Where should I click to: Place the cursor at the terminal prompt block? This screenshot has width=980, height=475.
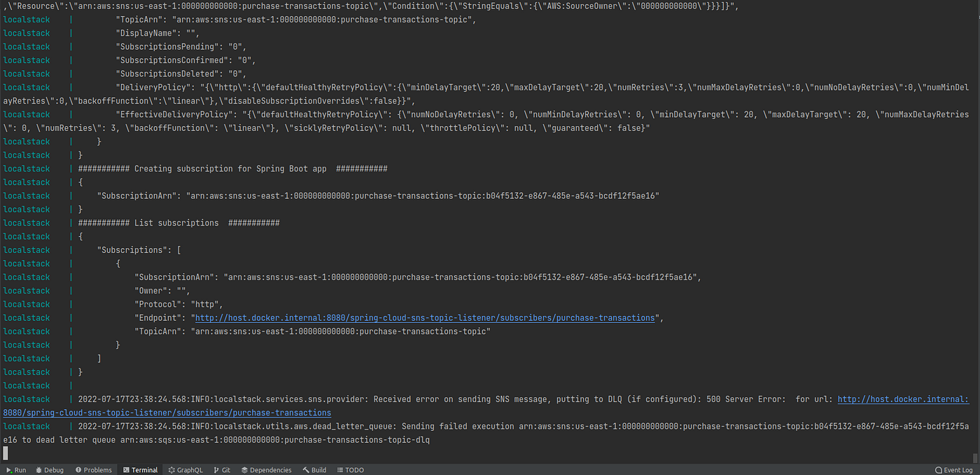(x=6, y=453)
